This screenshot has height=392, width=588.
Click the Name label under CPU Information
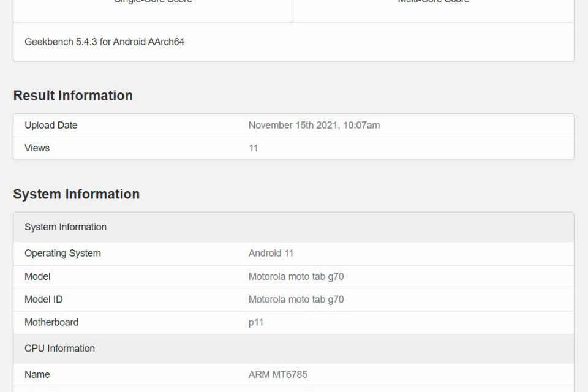coord(37,374)
